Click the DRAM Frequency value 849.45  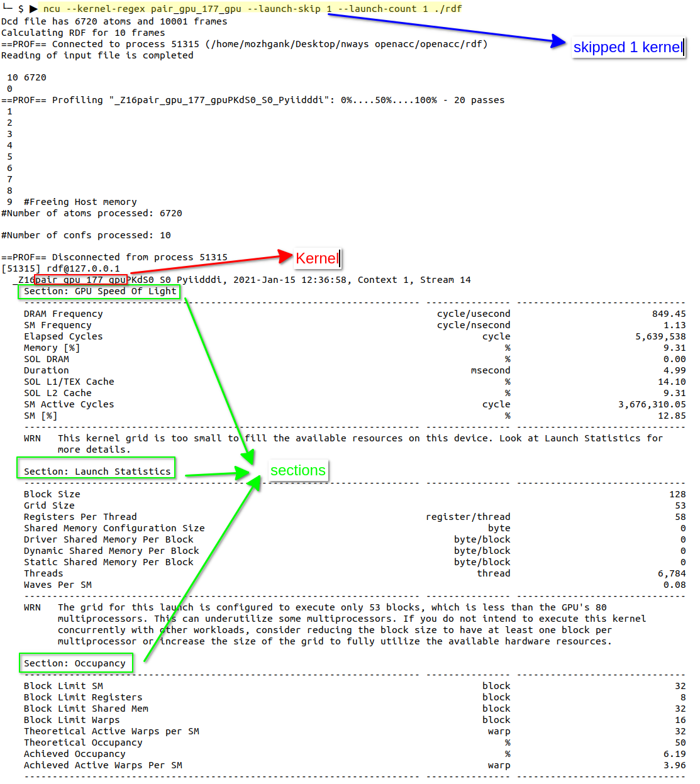(669, 314)
